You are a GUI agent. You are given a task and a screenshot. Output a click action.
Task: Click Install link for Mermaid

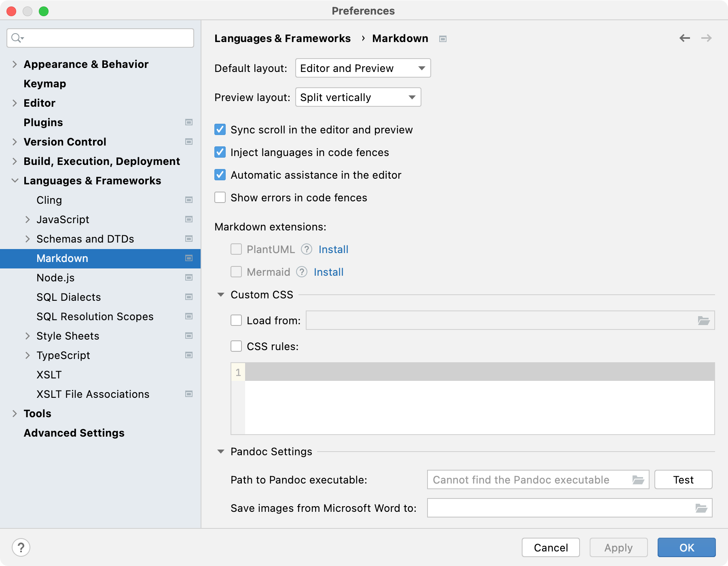(x=328, y=272)
